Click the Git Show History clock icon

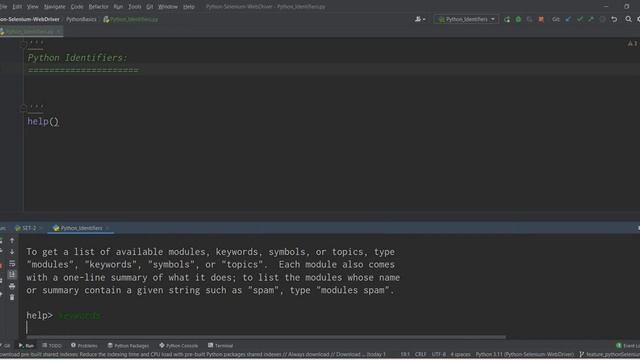602,19
